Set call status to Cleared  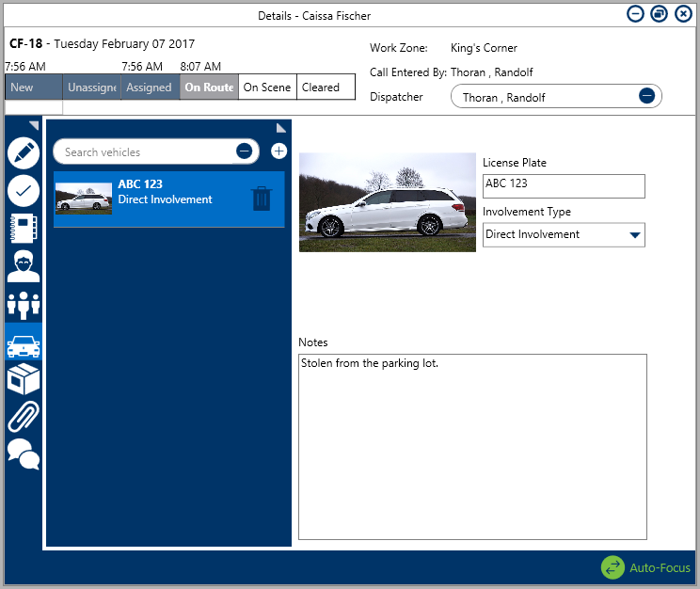(x=326, y=88)
